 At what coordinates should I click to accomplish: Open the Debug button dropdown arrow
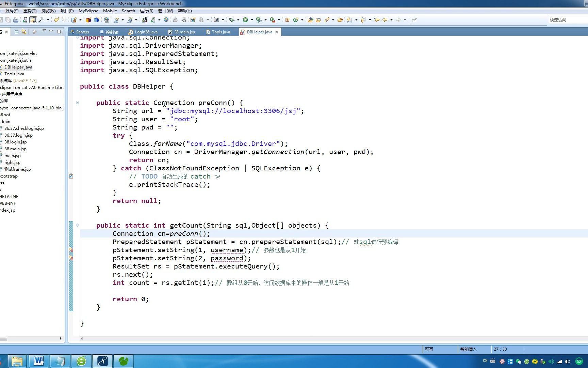[238, 20]
